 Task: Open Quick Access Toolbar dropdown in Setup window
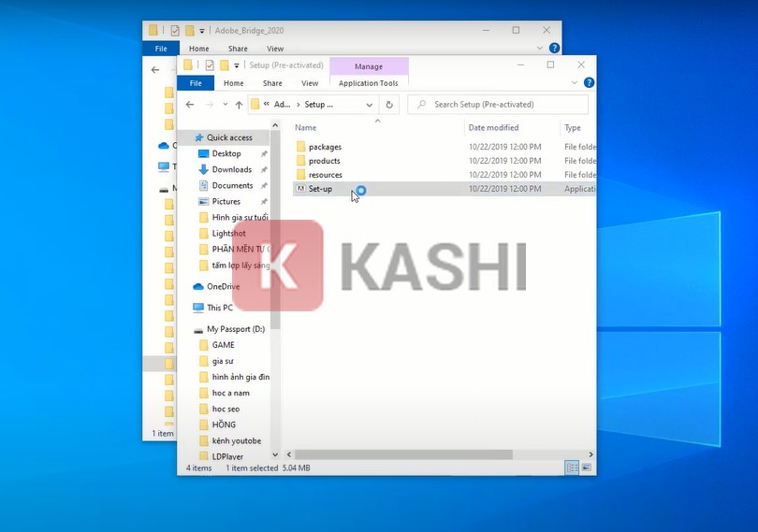click(x=237, y=65)
